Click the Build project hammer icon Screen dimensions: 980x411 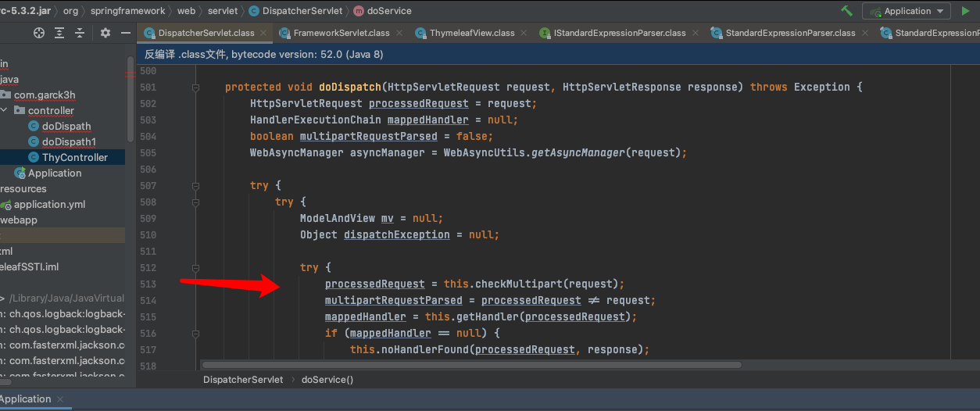847,11
